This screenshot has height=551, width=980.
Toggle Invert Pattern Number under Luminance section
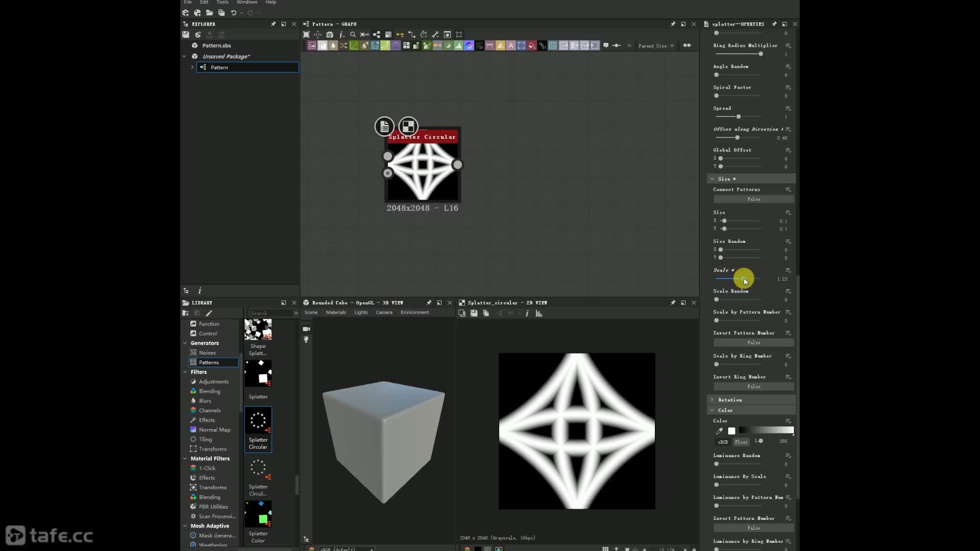click(x=753, y=528)
